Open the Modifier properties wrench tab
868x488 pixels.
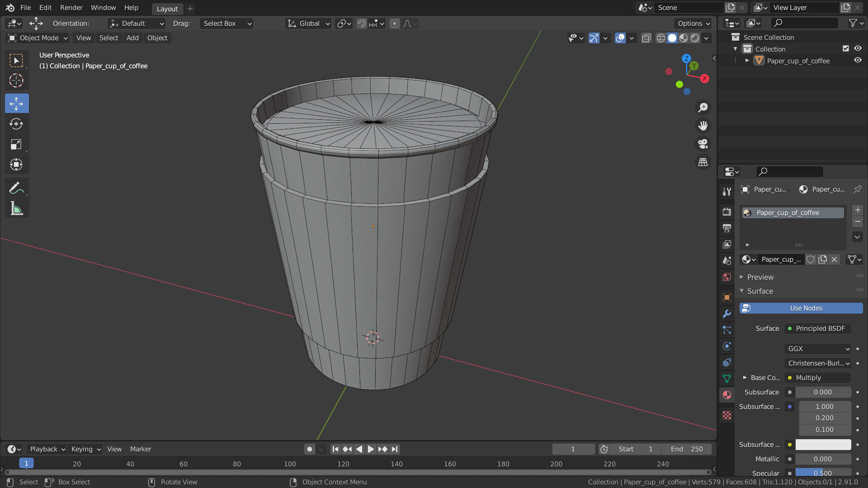coord(727,313)
